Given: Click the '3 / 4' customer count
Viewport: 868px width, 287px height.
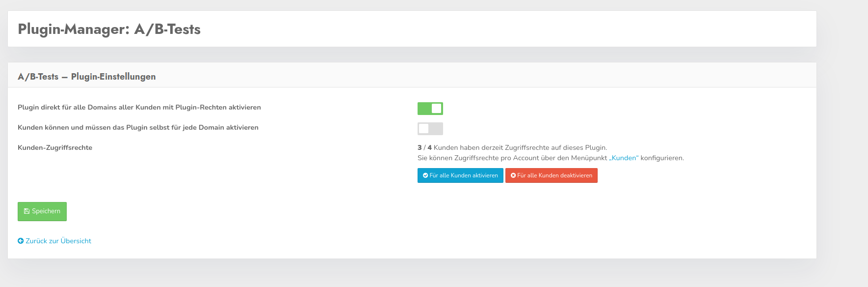Looking at the screenshot, I should pyautogui.click(x=424, y=147).
